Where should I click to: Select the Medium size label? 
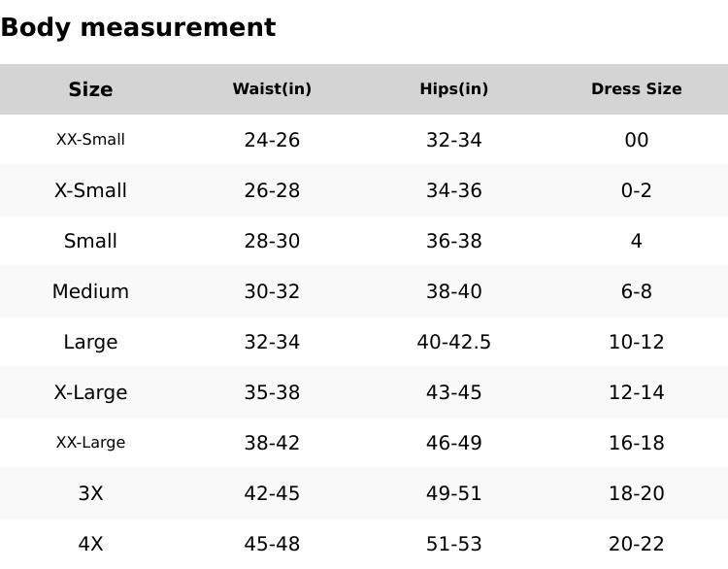click(90, 291)
